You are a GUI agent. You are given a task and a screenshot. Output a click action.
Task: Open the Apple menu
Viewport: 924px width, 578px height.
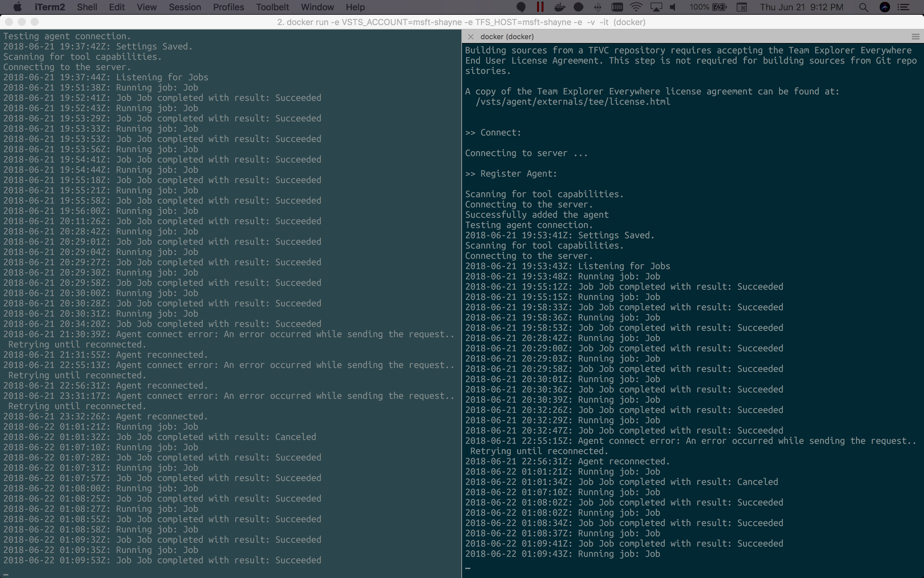[18, 7]
